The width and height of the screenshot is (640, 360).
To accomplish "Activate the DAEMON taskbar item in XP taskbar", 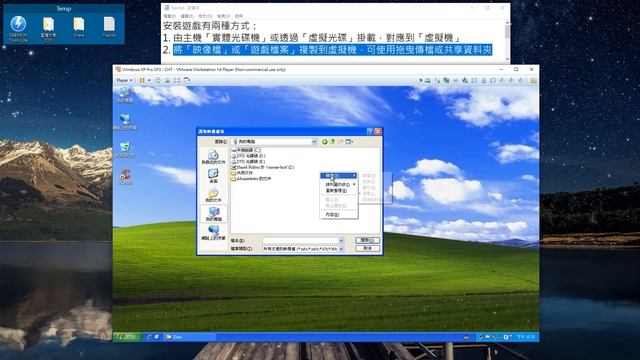I will (189, 337).
